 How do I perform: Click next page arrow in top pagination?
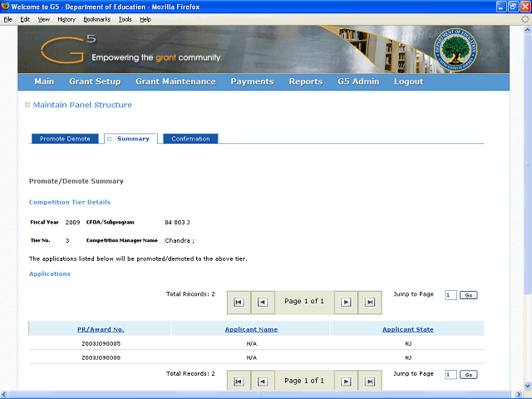point(346,302)
